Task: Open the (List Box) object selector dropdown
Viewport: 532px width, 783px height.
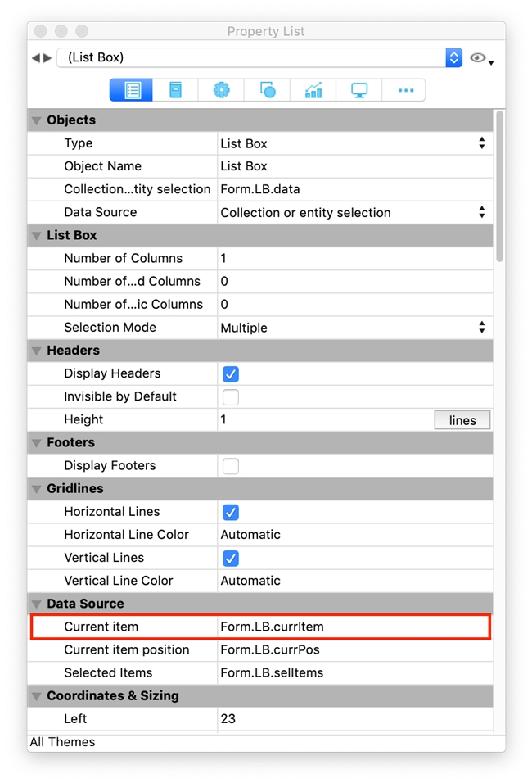Action: click(453, 58)
